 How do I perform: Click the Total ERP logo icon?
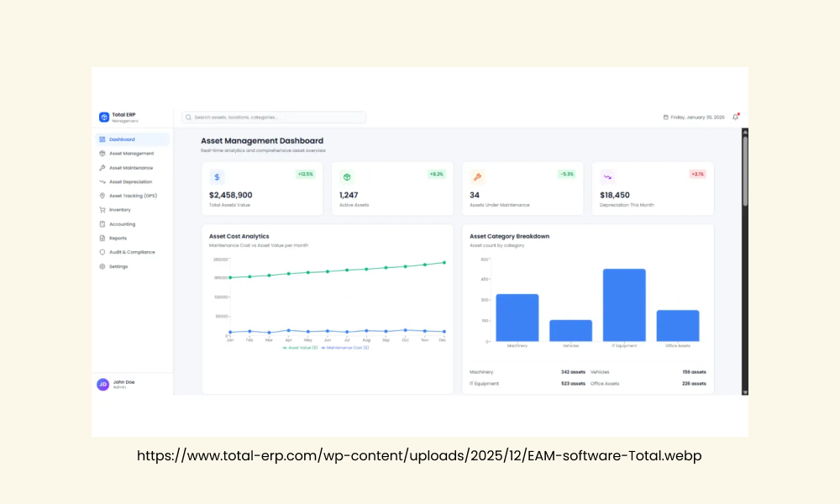[x=104, y=117]
